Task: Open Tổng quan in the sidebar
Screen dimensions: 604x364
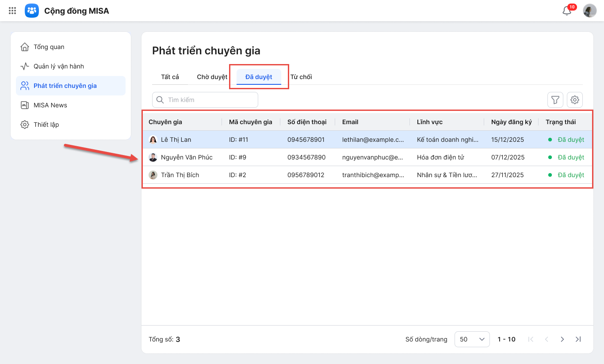Action: coord(49,47)
